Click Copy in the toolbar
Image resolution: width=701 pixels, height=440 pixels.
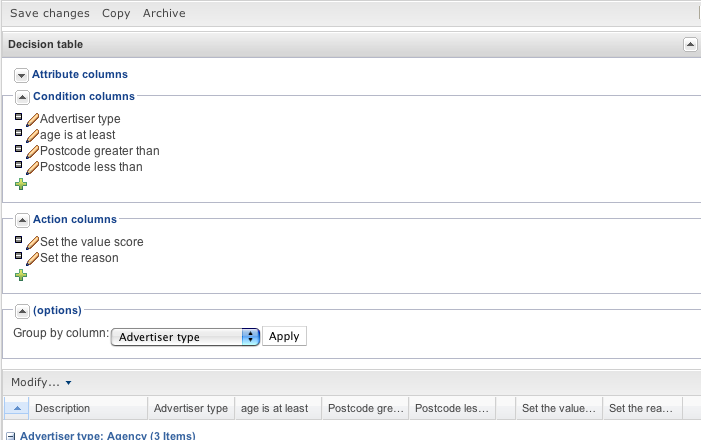point(116,13)
